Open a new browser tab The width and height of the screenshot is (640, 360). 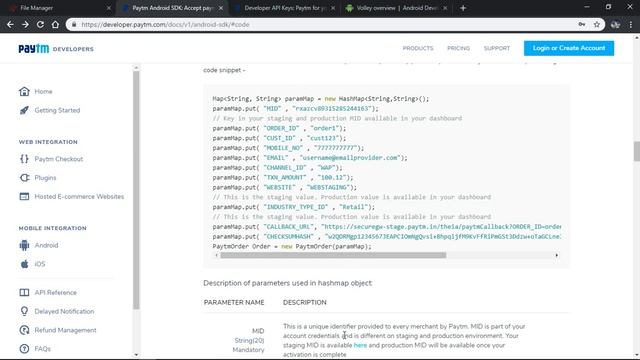click(x=463, y=8)
